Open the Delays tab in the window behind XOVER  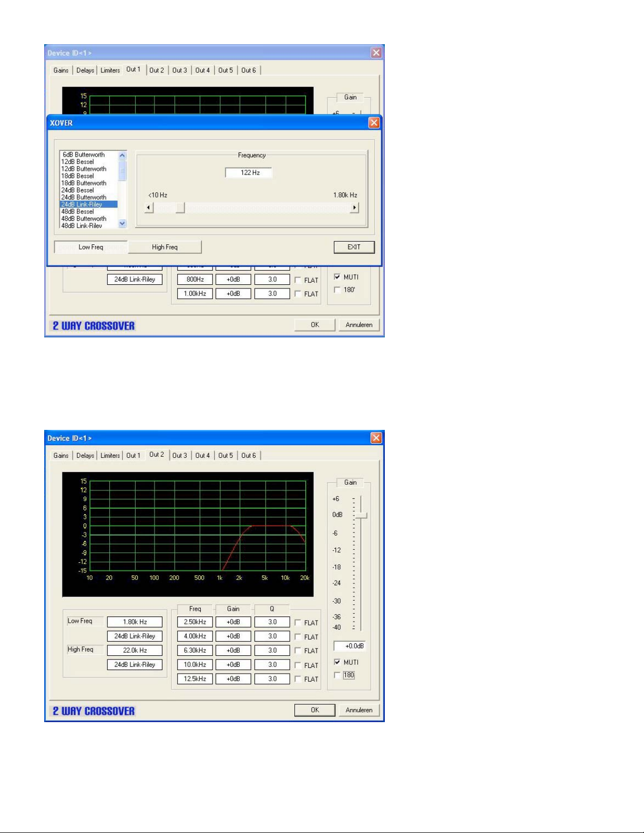tap(85, 70)
